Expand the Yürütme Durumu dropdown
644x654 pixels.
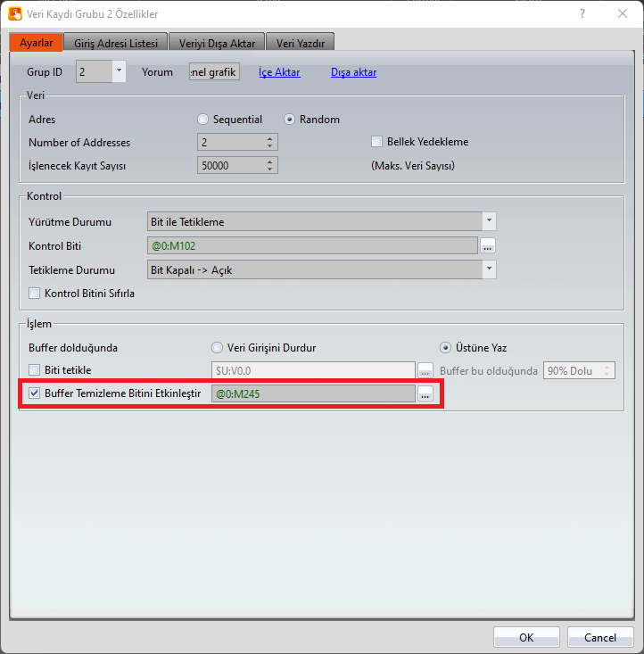pos(488,221)
